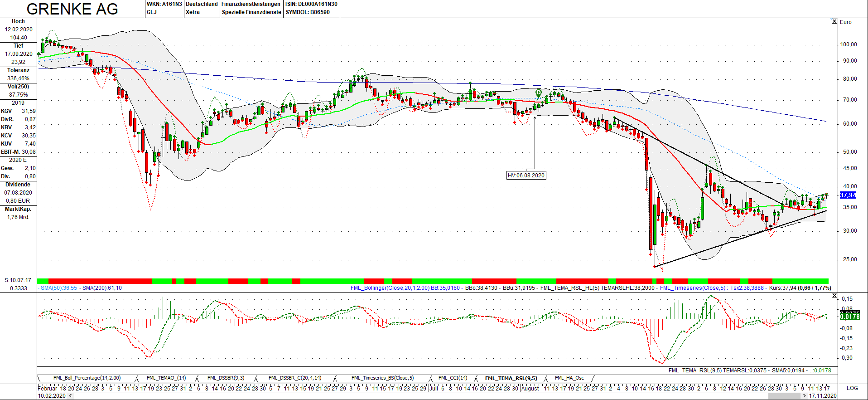
Task: Open the FML_HA_Osc indicator tab
Action: click(569, 378)
